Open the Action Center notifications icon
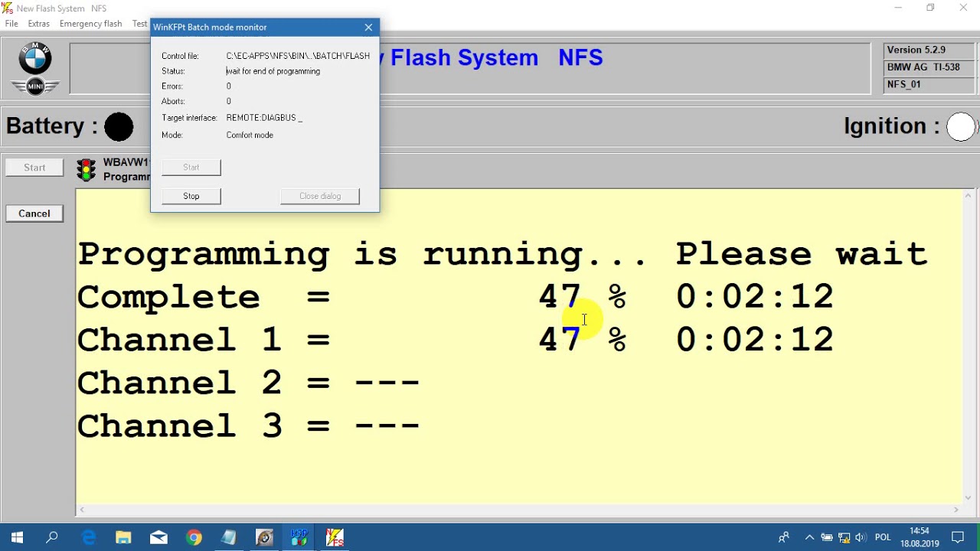 [x=958, y=537]
